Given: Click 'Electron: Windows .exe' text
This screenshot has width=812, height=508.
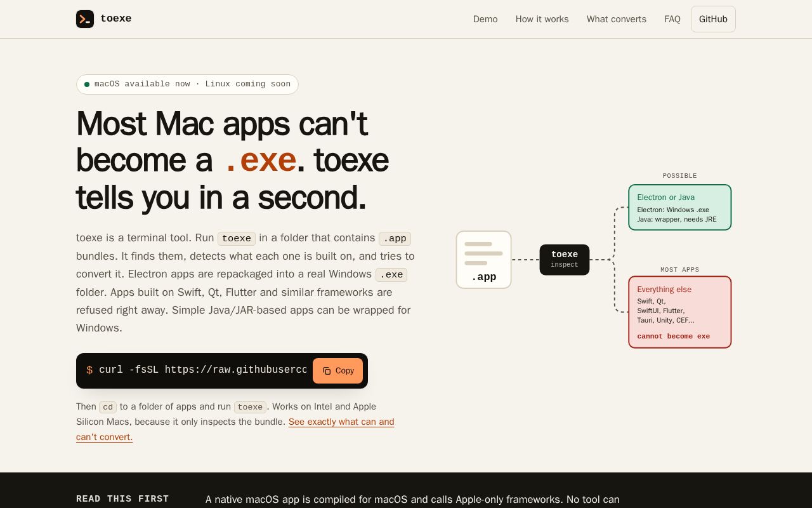Looking at the screenshot, I should tap(673, 210).
